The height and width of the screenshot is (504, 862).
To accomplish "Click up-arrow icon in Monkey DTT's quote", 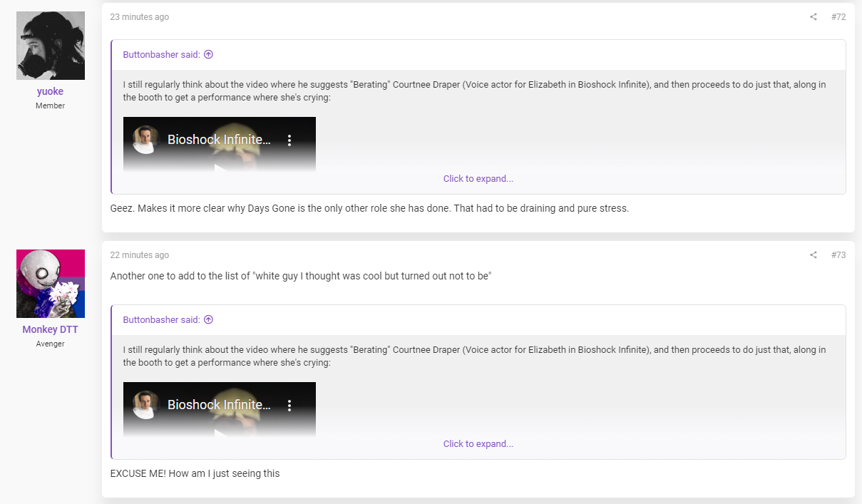I will click(208, 319).
